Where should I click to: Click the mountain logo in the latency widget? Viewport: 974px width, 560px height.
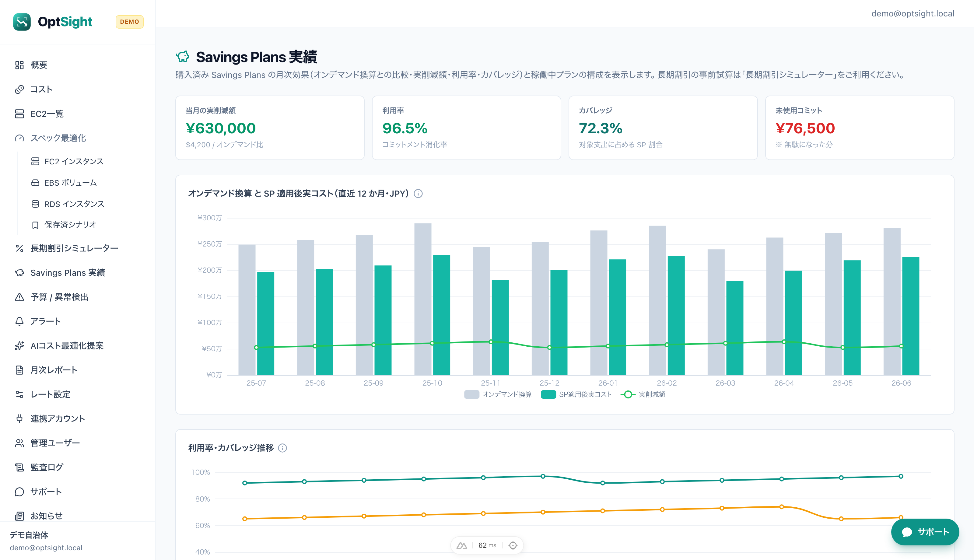coord(462,545)
